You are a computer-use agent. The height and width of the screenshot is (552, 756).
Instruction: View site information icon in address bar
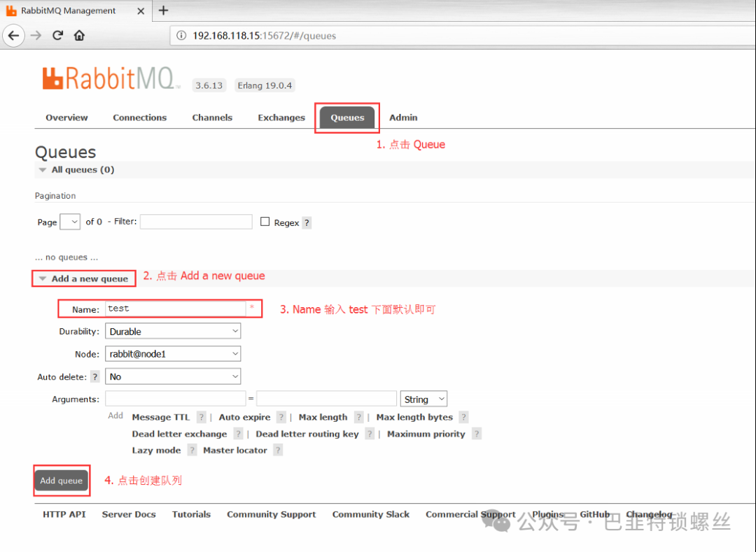pos(181,36)
